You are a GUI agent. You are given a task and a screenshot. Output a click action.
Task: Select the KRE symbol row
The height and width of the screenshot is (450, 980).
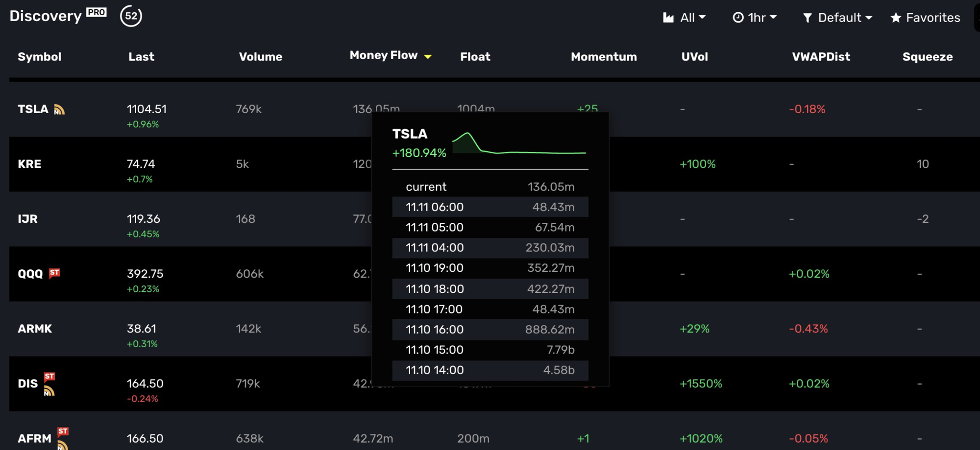[29, 164]
